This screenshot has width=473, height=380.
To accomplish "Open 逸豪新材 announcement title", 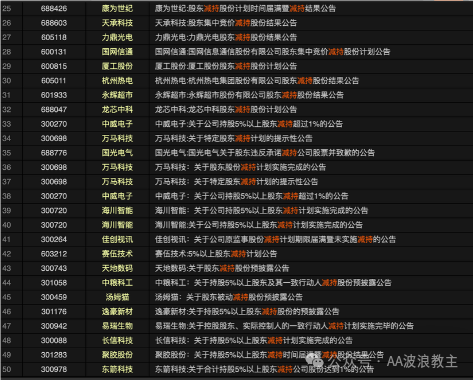I will click(x=247, y=312).
